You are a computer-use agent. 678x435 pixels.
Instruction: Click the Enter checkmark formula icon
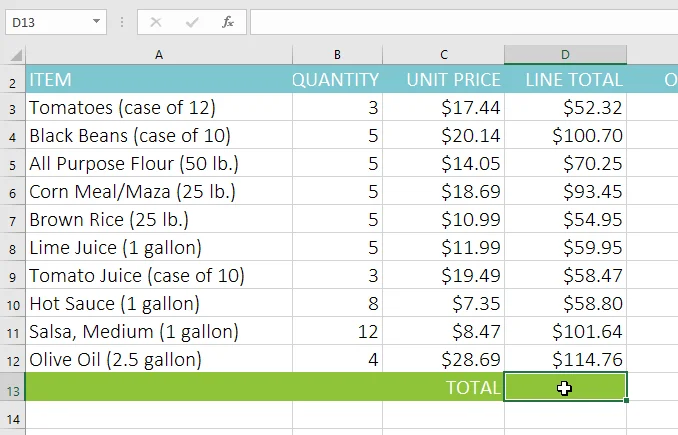(x=192, y=22)
